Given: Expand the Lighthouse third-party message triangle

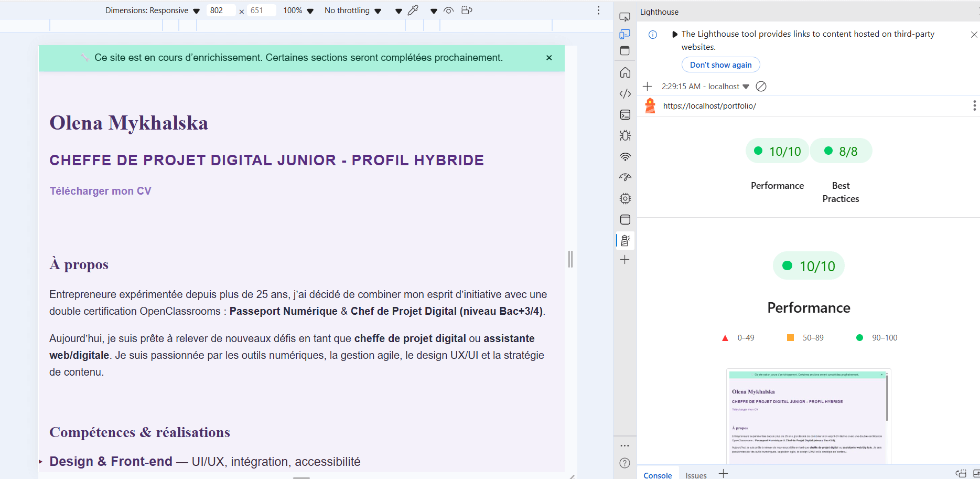Looking at the screenshot, I should (675, 35).
